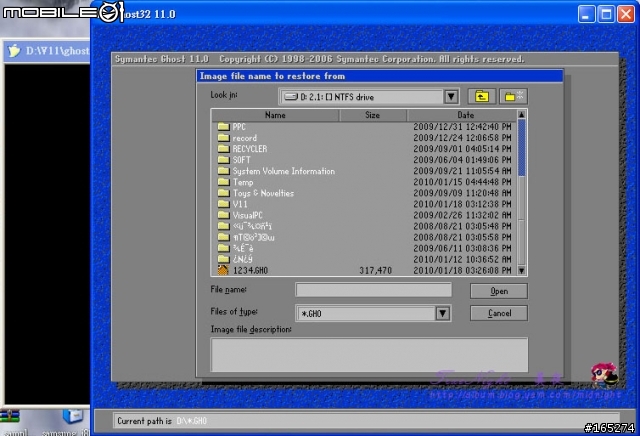The width and height of the screenshot is (640, 436).
Task: Select the Temp folder name
Action: pos(243,182)
